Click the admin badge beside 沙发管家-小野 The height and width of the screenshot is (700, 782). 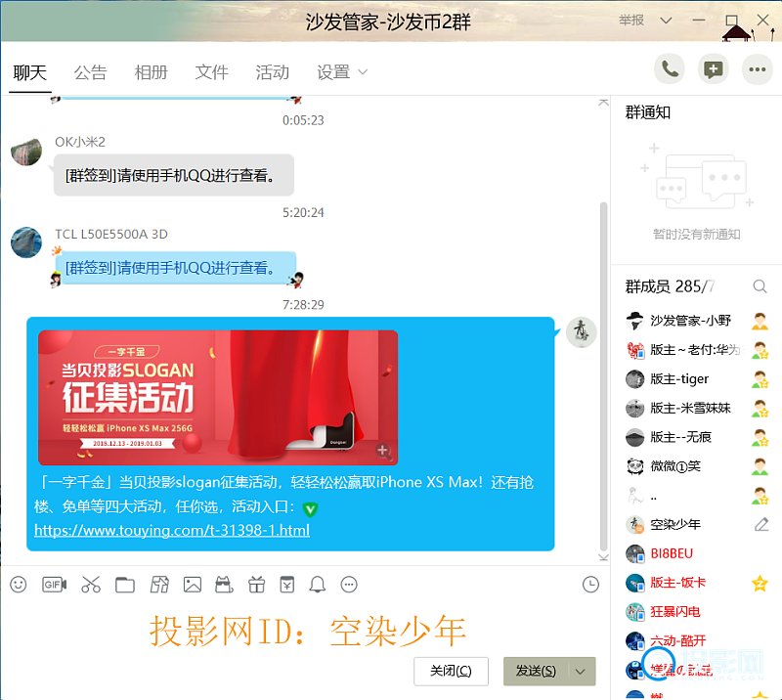coord(760,321)
